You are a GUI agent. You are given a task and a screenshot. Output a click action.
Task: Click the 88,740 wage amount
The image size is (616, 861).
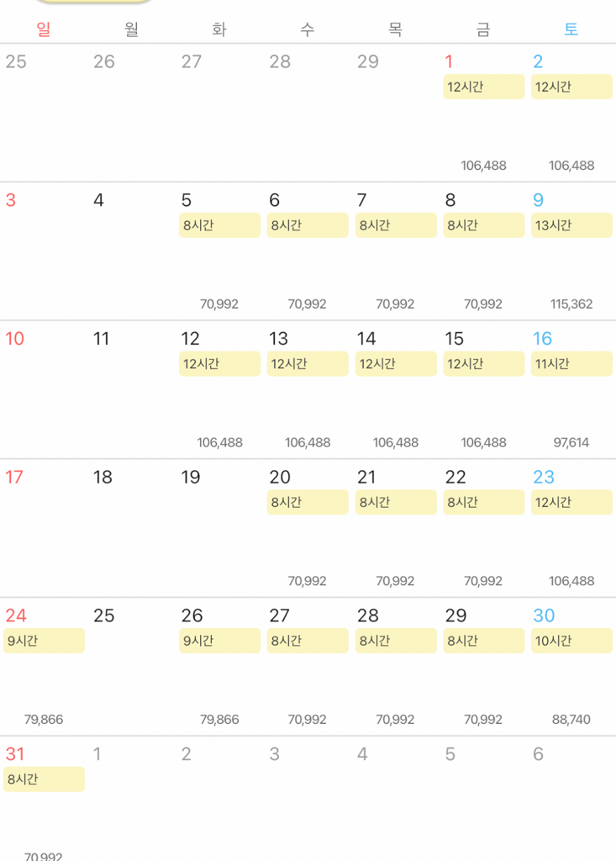coord(571,720)
